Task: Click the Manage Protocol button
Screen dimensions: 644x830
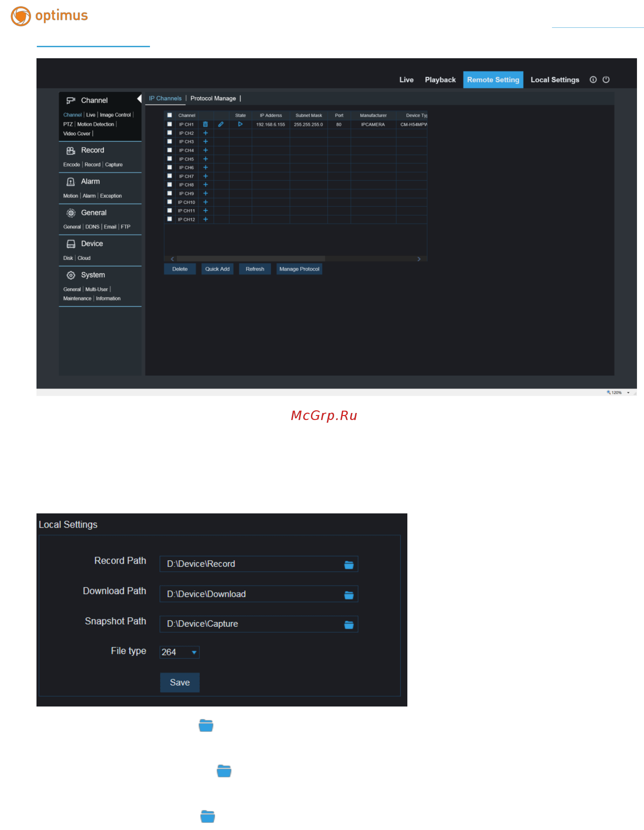Action: coord(299,269)
